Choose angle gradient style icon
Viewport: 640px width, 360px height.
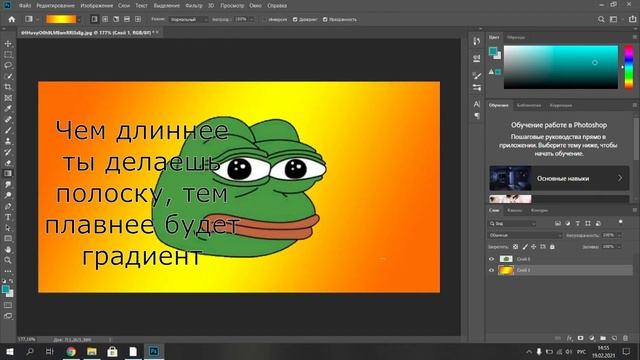coord(116,19)
